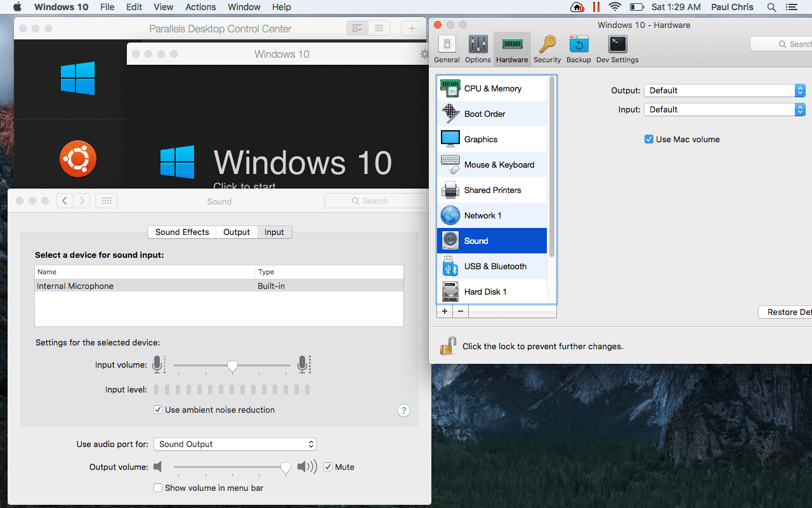Open the Security key icon
The height and width of the screenshot is (508, 812).
coord(547,49)
